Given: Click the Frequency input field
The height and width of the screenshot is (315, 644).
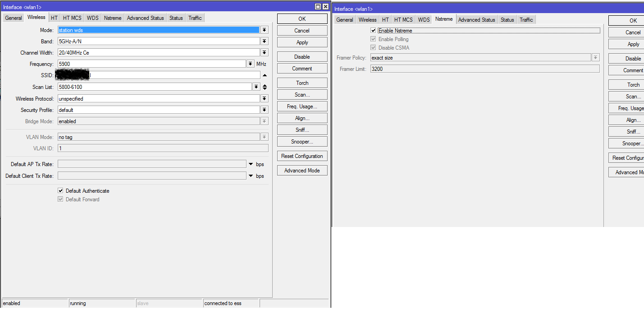Looking at the screenshot, I should click(x=152, y=64).
